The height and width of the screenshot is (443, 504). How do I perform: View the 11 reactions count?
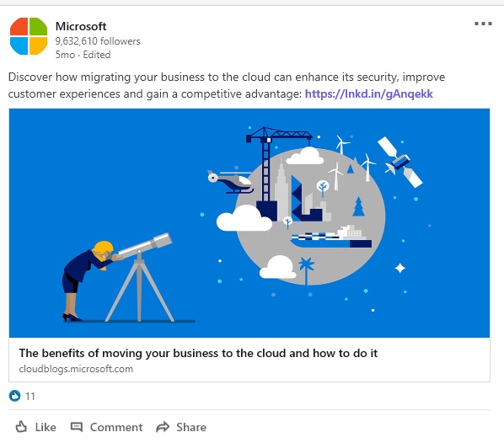tap(29, 396)
